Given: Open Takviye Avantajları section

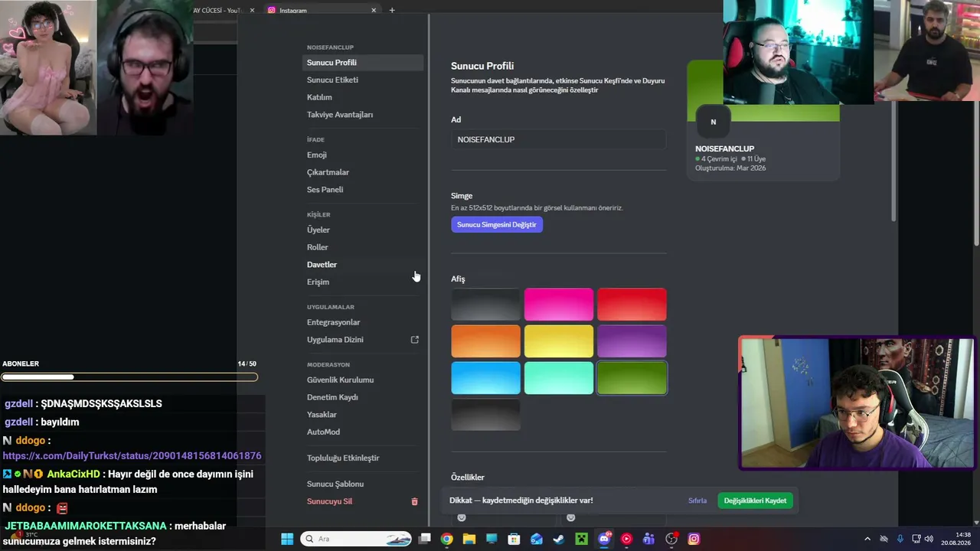Looking at the screenshot, I should [363, 115].
